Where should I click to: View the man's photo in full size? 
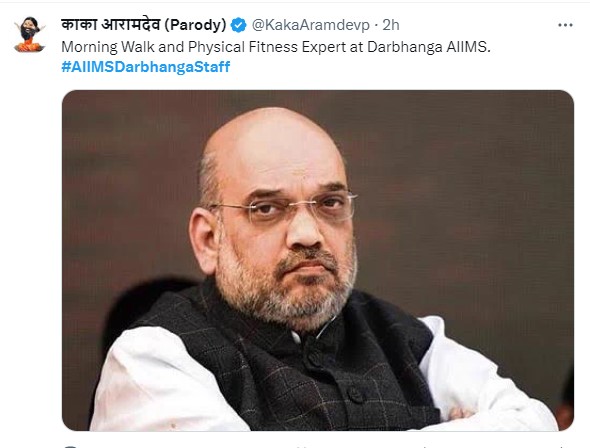click(x=318, y=260)
